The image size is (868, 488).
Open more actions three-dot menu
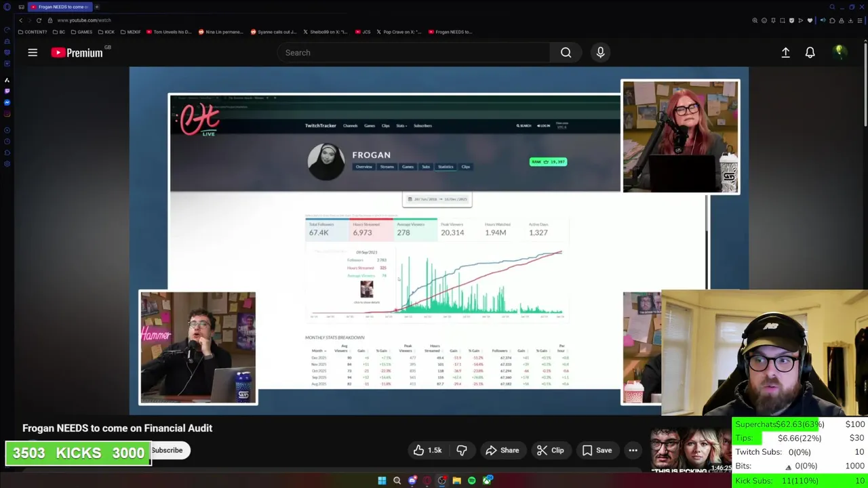click(633, 450)
